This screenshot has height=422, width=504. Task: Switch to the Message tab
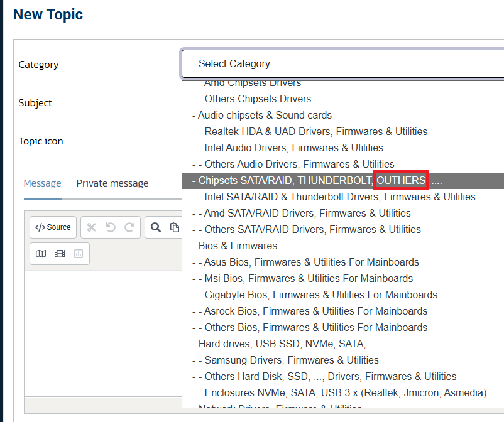click(x=42, y=183)
